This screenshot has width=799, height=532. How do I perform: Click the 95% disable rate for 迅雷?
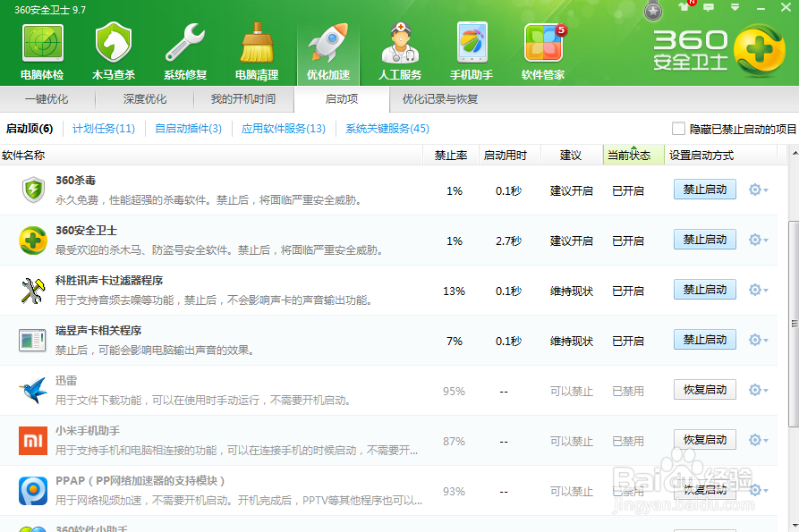(454, 391)
